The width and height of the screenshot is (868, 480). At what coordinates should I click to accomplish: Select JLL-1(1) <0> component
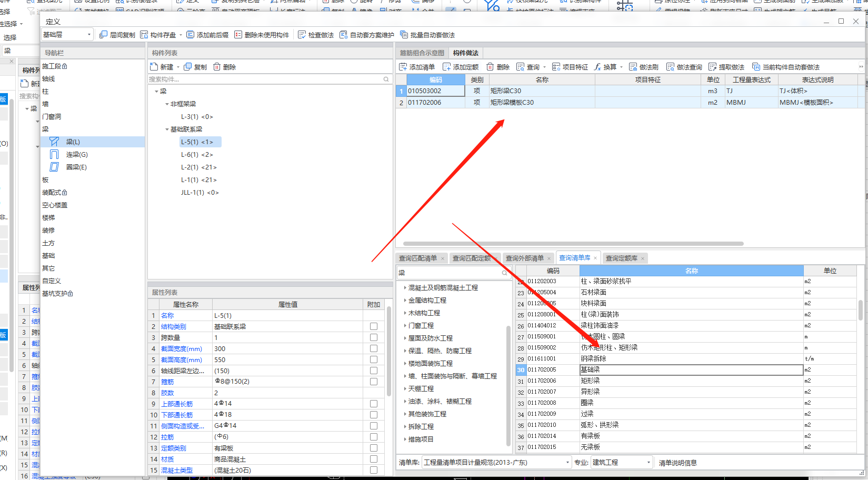click(x=199, y=193)
